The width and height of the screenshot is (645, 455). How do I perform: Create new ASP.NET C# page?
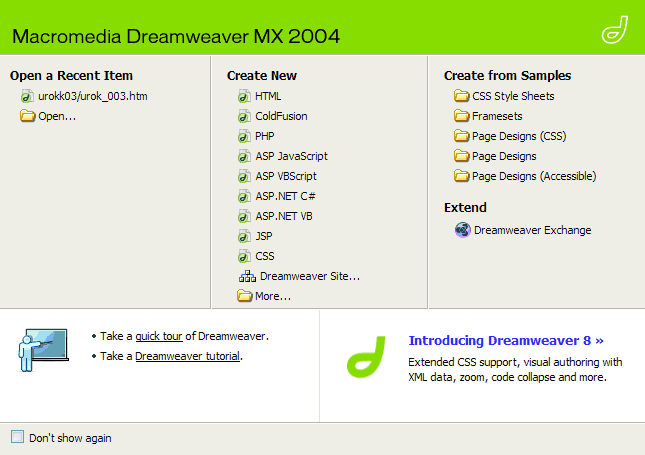[285, 196]
